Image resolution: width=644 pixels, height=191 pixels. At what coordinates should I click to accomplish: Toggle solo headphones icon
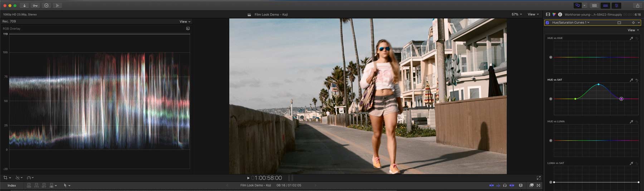click(x=505, y=186)
